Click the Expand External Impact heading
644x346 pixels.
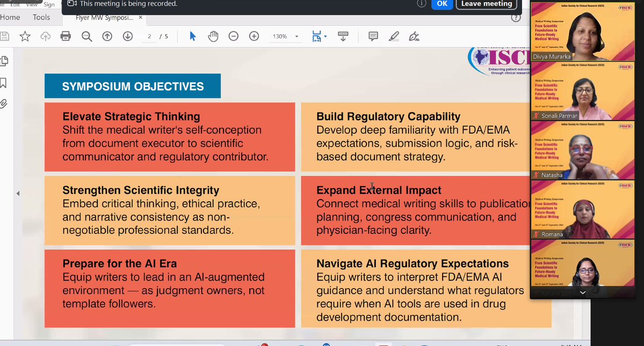point(379,190)
